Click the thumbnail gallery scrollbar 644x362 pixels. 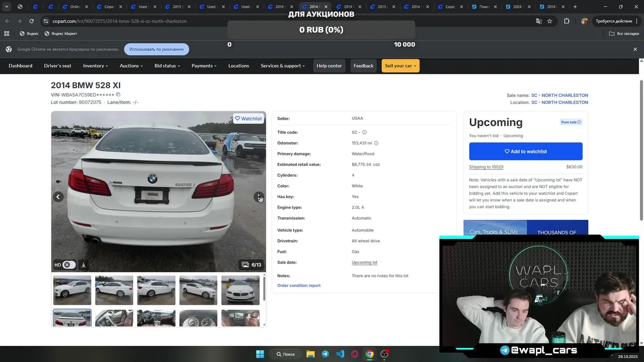[264, 289]
